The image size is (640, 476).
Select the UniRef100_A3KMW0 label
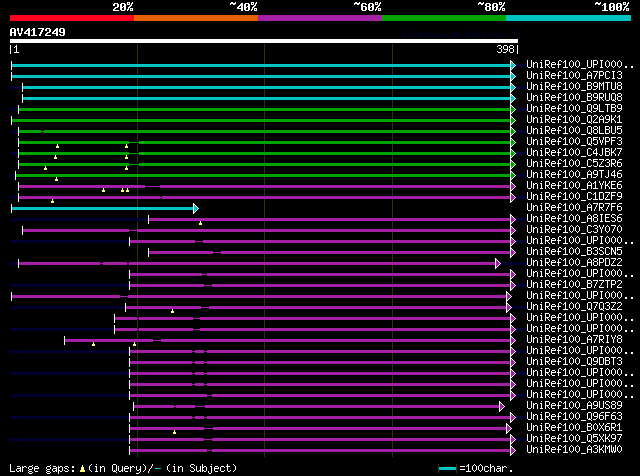tap(574, 450)
